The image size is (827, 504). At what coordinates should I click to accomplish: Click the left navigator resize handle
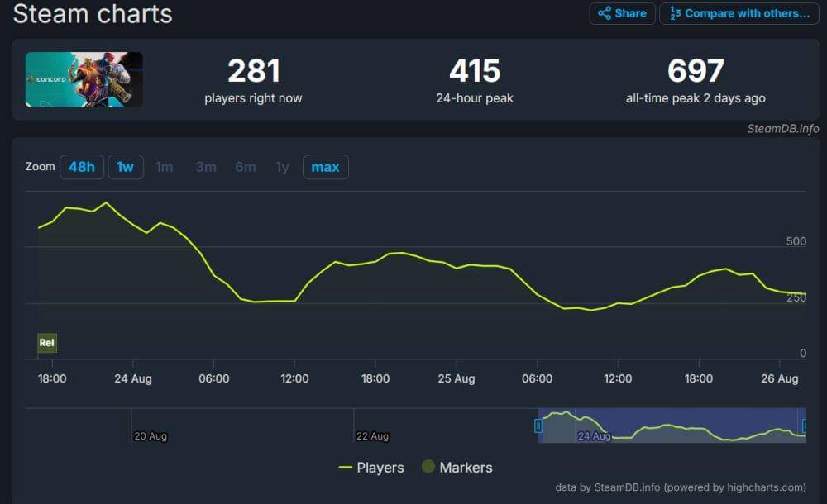click(538, 426)
